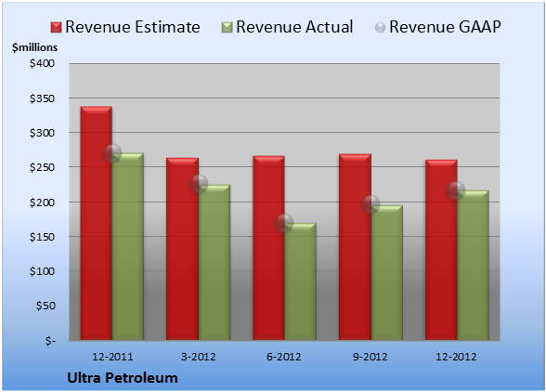Screen dimensions: 546x392
Task: Select the 'Revenue GAAP' legend label
Action: tap(445, 27)
